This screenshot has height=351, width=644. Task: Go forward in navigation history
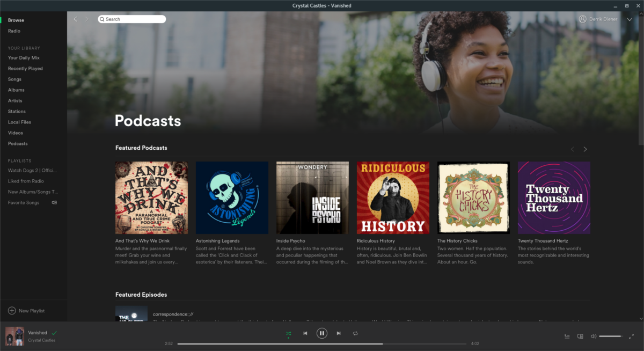87,19
